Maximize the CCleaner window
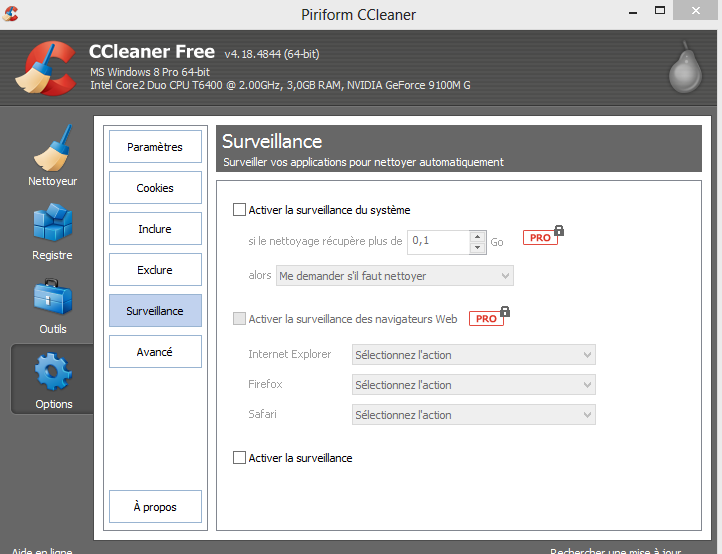Screen dimensions: 722x554 coord(660,11)
